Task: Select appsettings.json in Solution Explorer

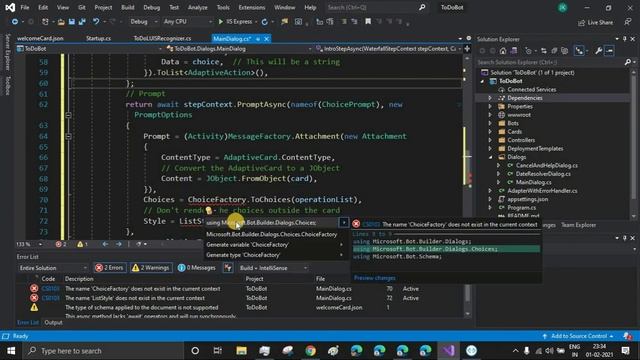Action: [527, 199]
